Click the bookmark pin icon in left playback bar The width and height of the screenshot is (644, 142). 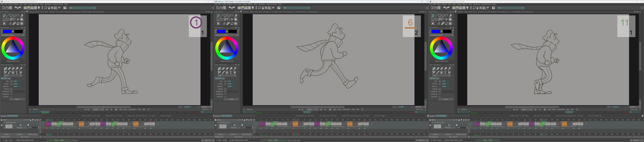pos(149,109)
